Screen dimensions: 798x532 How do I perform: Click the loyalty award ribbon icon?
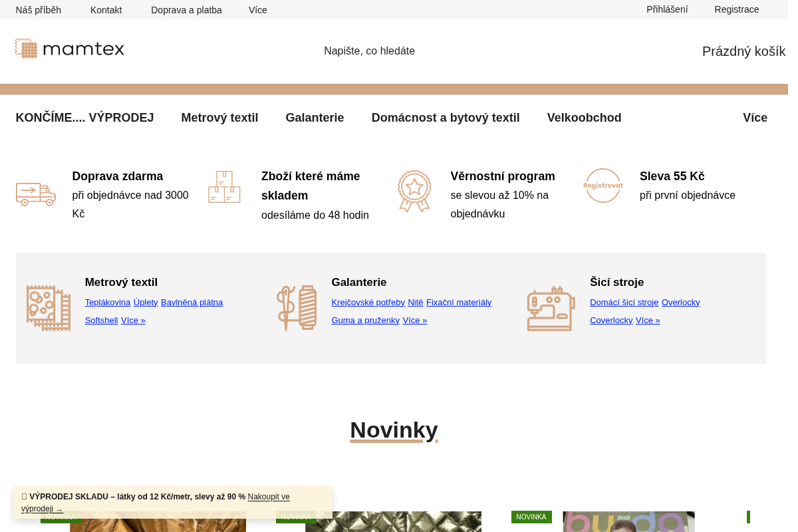point(414,191)
